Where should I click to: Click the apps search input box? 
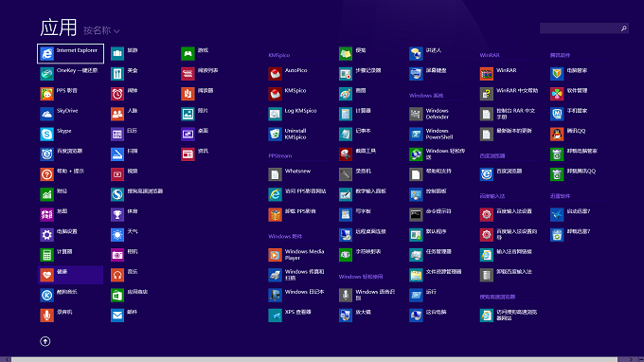click(x=580, y=28)
